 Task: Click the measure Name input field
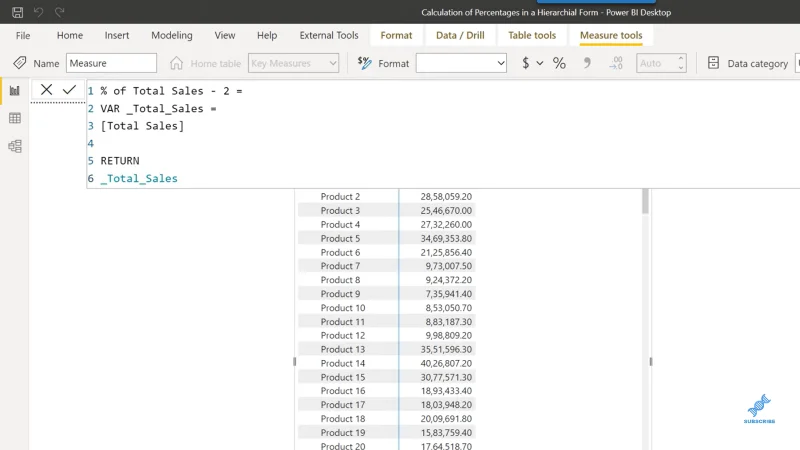point(111,63)
